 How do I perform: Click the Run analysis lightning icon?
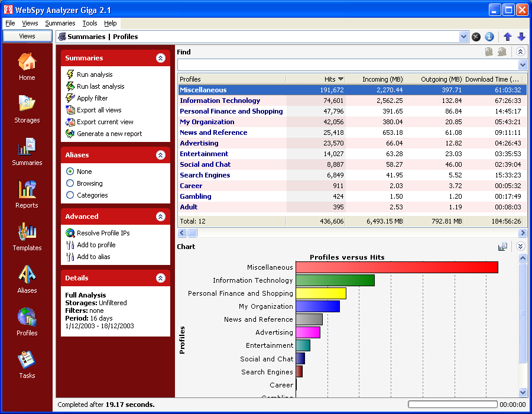pyautogui.click(x=70, y=75)
